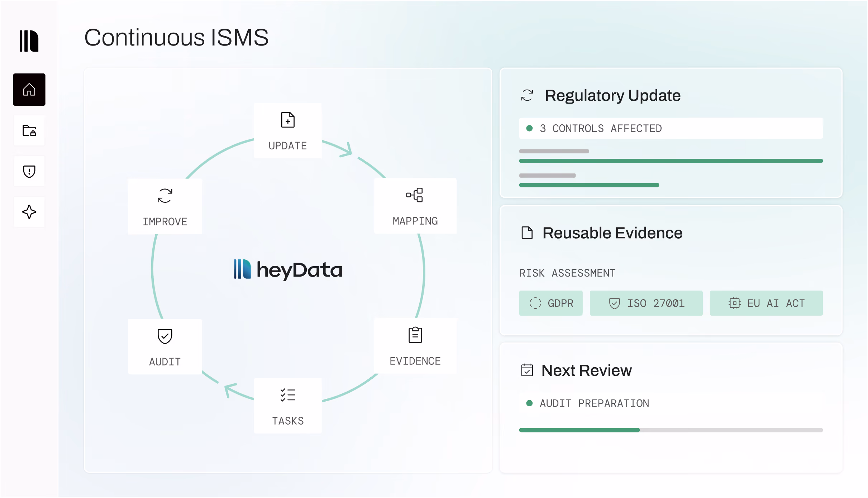This screenshot has height=498, width=868.
Task: Click the green dot beside Controls Affected
Action: [529, 128]
